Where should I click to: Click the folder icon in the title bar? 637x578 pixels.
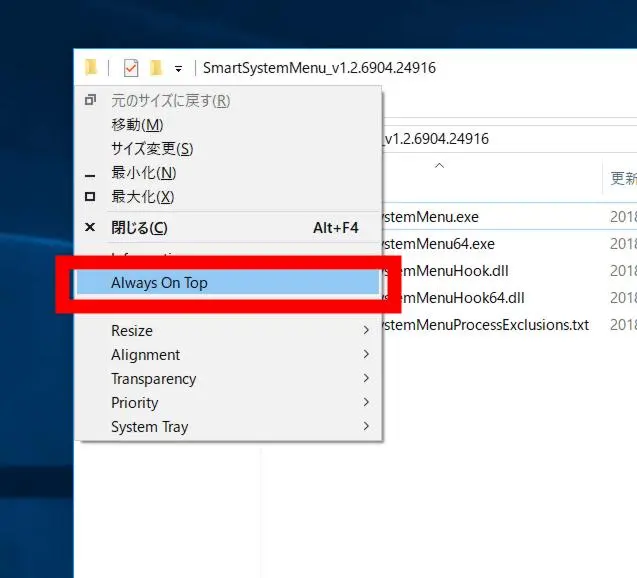point(91,67)
